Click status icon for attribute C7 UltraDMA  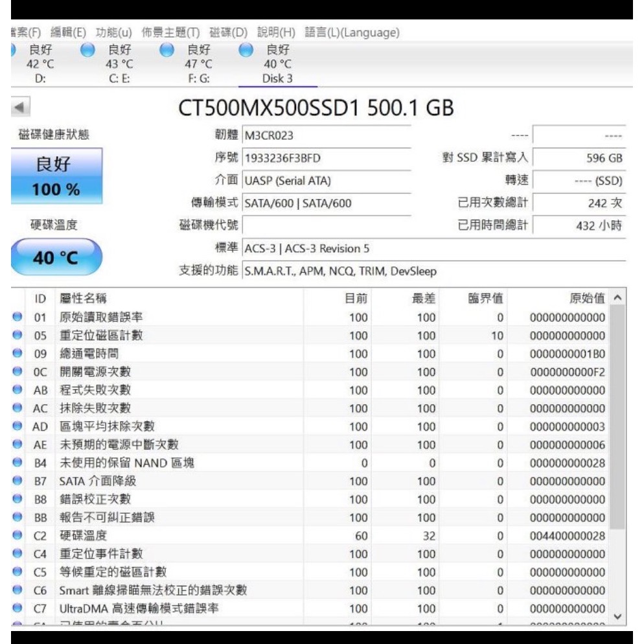[x=17, y=608]
